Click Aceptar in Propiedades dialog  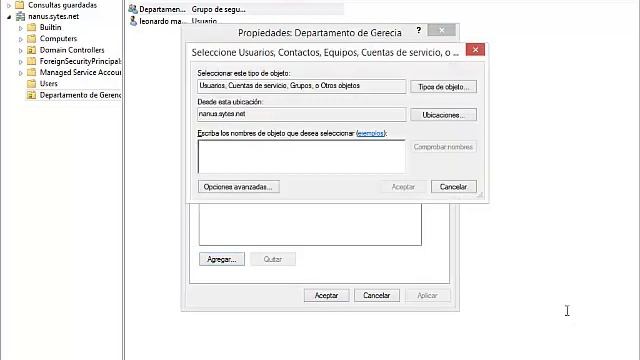tap(327, 296)
